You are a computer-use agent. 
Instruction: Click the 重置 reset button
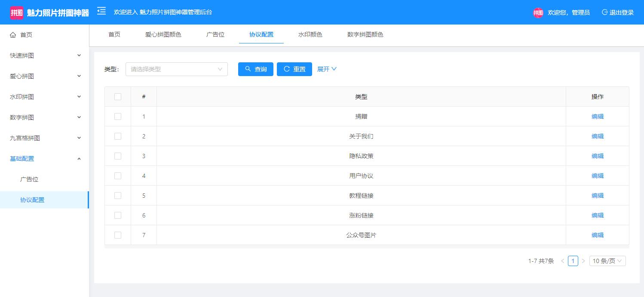[x=294, y=69]
